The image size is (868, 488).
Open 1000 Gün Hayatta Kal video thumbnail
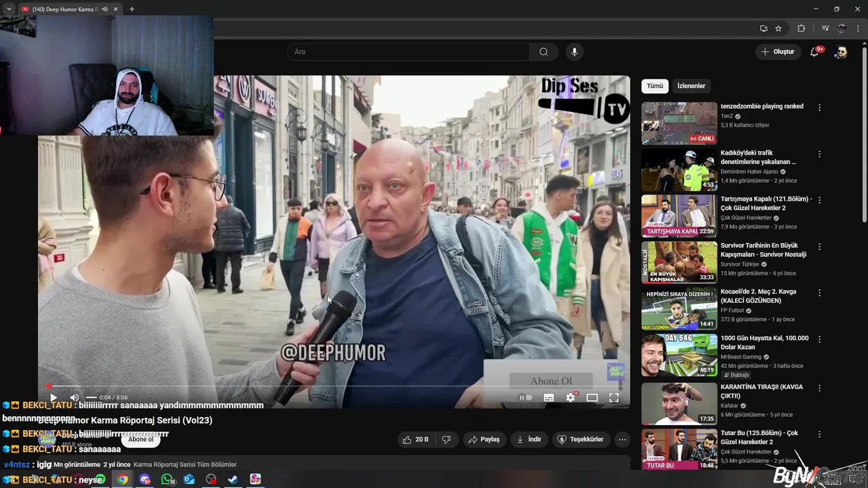679,355
